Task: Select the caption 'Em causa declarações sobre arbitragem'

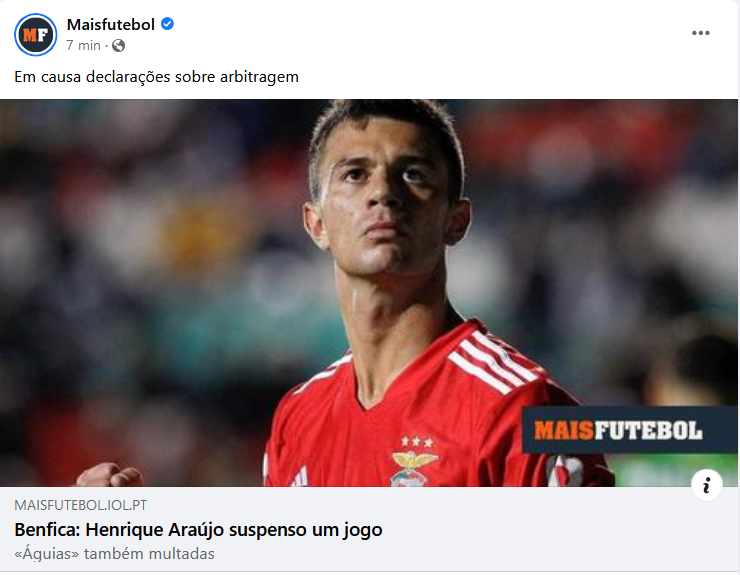Action: (x=156, y=76)
